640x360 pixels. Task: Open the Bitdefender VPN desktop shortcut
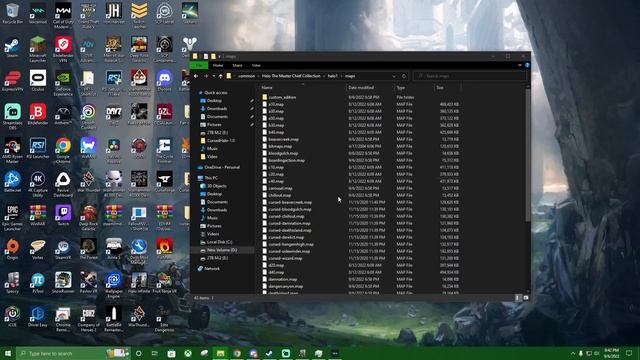coord(63,49)
